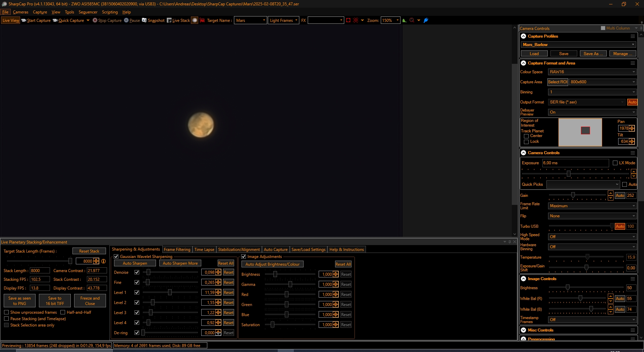Open the Flip dropdown

[x=592, y=216]
